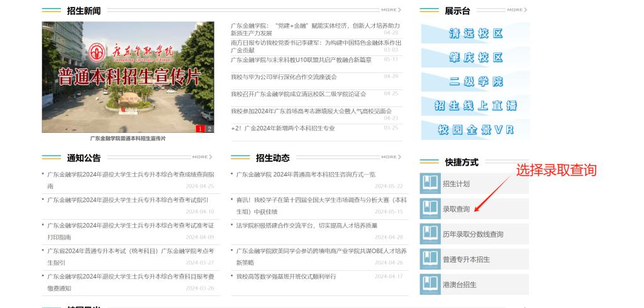The image size is (644, 308).
Task: Open the 普通专升本招生 shortcut
Action: pyautogui.click(x=474, y=259)
